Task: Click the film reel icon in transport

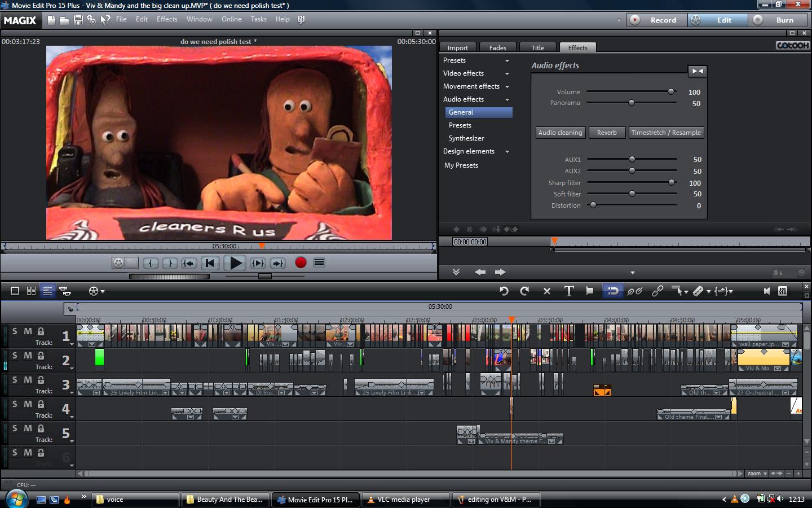Action: pyautogui.click(x=118, y=263)
